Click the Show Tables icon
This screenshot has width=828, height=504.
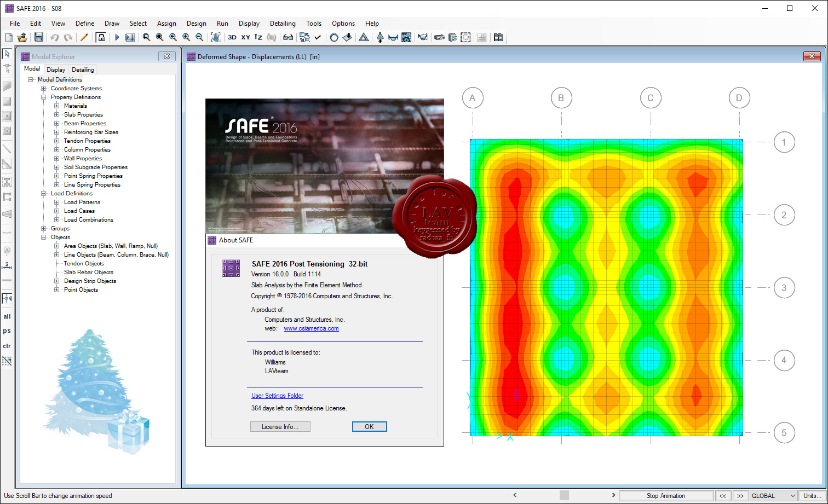pyautogui.click(x=498, y=37)
